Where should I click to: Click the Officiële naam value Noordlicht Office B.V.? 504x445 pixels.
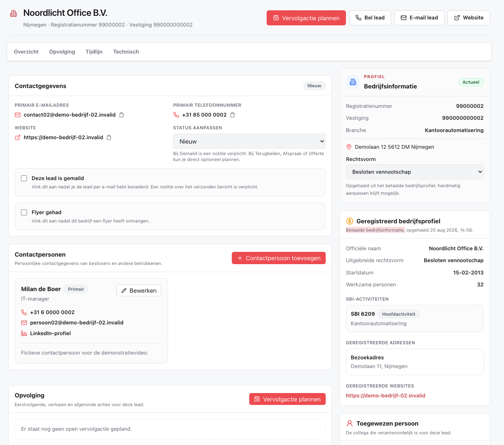click(x=456, y=249)
